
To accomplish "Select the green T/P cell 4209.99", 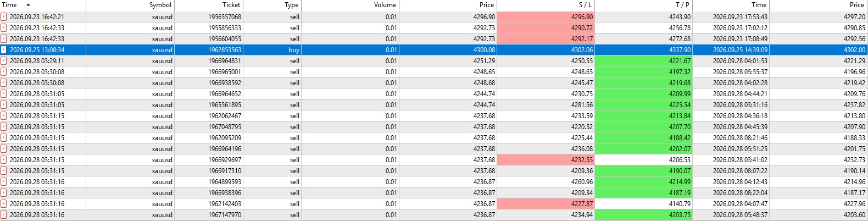I will (x=643, y=94).
